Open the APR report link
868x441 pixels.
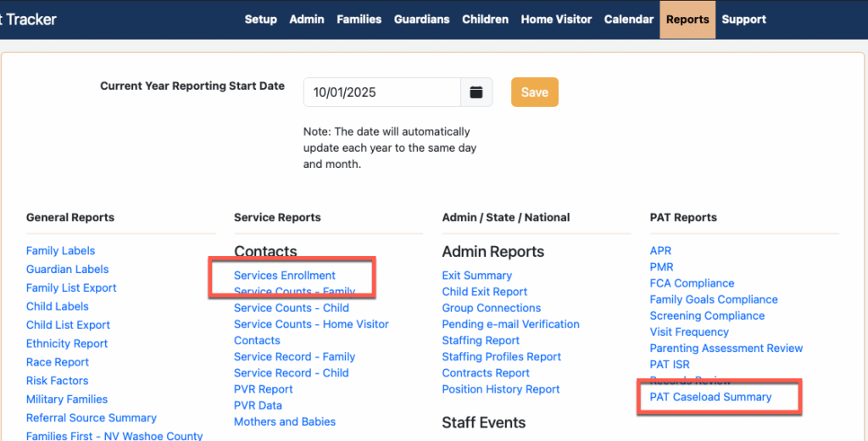coord(660,251)
